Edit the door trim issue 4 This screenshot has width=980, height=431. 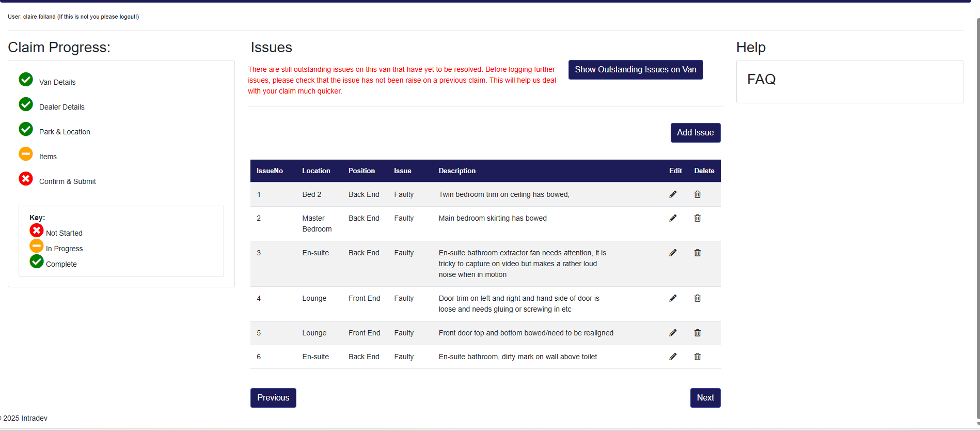673,298
